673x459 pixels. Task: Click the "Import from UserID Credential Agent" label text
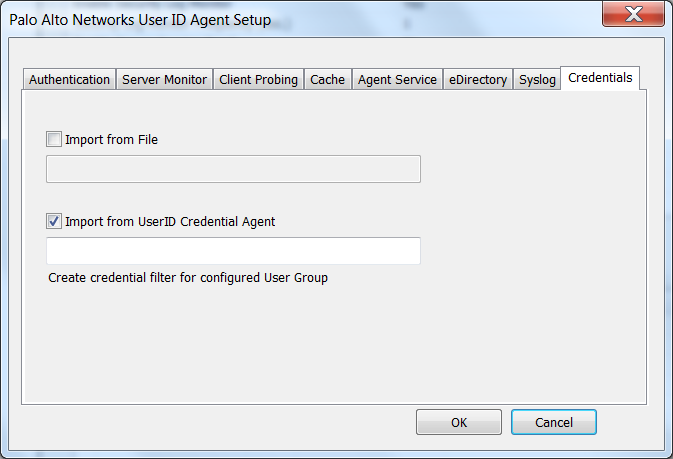(170, 222)
